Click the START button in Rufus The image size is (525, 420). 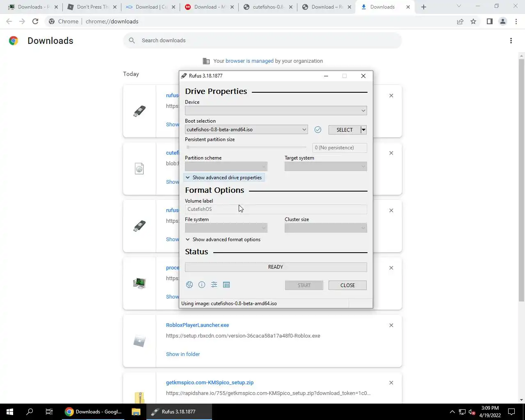point(304,285)
